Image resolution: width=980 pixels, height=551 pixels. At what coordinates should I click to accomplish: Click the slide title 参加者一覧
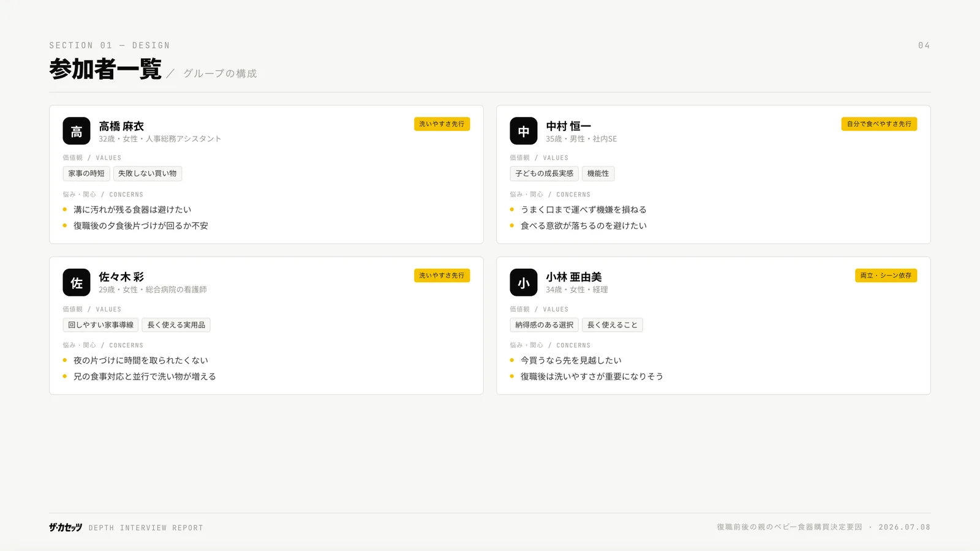pyautogui.click(x=105, y=69)
